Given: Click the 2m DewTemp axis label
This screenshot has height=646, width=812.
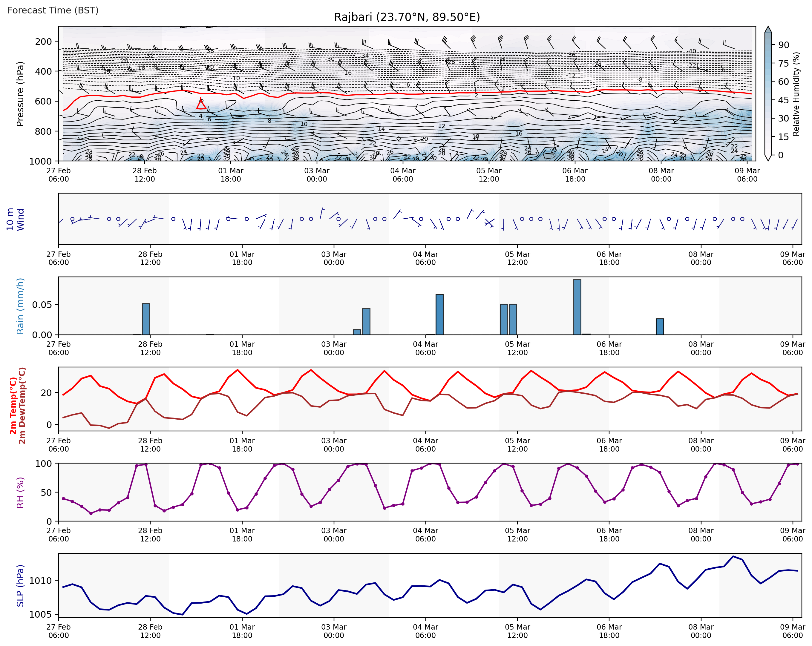Looking at the screenshot, I should click(22, 406).
